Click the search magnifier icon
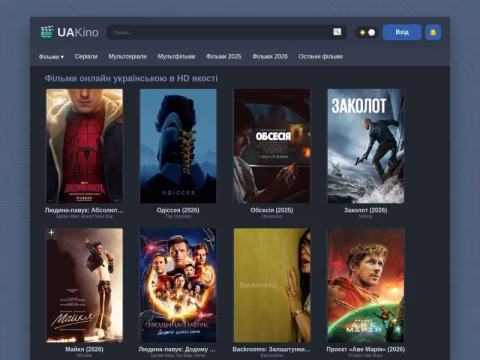Viewport: 480px width, 360px height. click(337, 32)
